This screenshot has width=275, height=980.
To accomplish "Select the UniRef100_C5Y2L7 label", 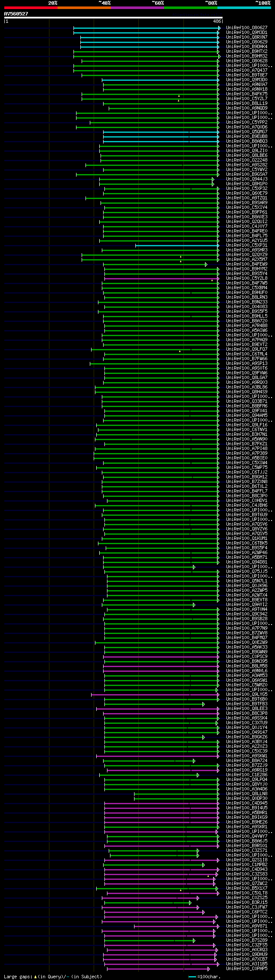I will [x=247, y=99].
